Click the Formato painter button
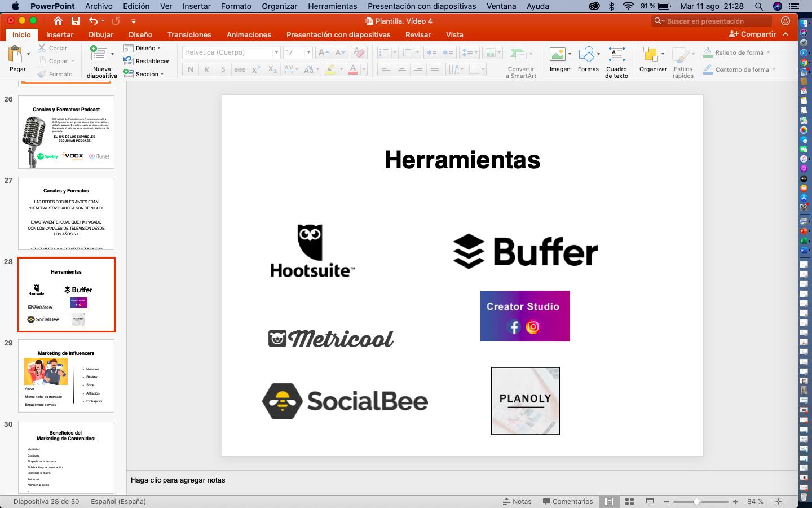Screen dimensions: 812x508 (x=55, y=74)
